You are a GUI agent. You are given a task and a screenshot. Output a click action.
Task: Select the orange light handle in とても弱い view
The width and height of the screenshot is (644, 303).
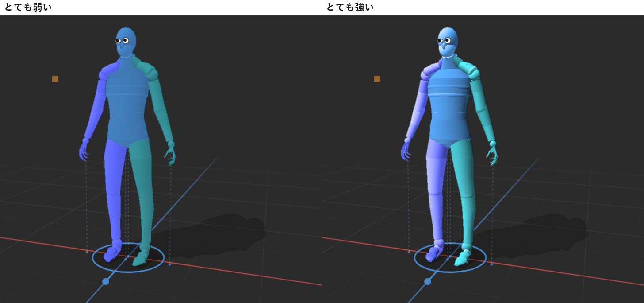pos(55,79)
